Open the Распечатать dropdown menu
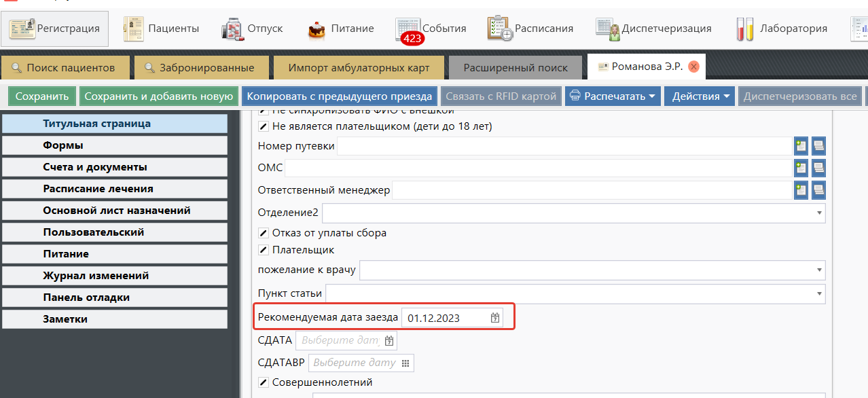 coord(613,96)
